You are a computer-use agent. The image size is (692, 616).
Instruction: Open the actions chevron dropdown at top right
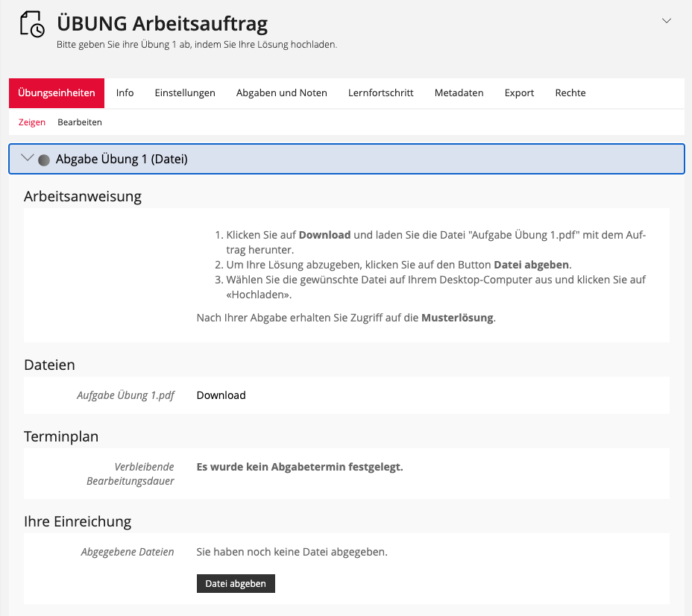(x=667, y=21)
